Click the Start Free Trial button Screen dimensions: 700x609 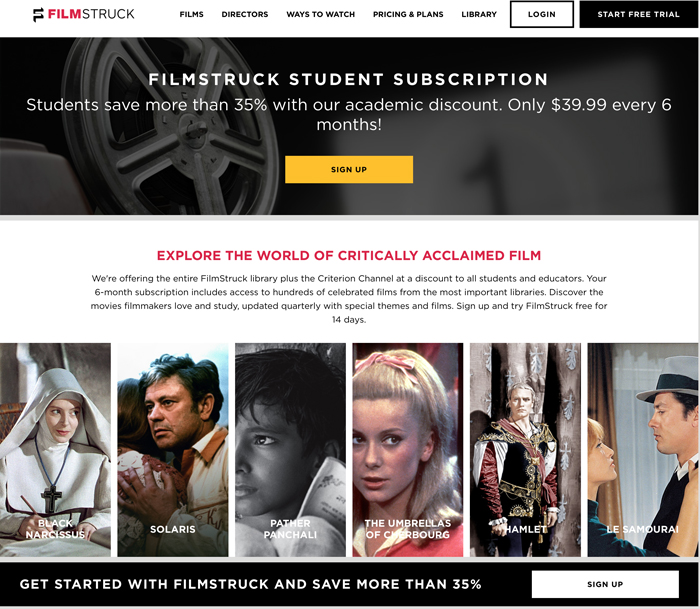tap(638, 14)
